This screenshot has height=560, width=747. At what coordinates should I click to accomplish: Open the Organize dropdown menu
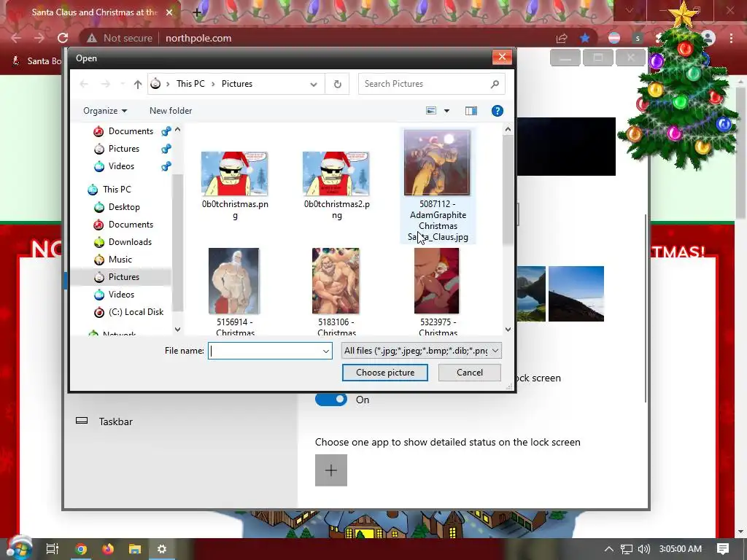[x=105, y=111]
